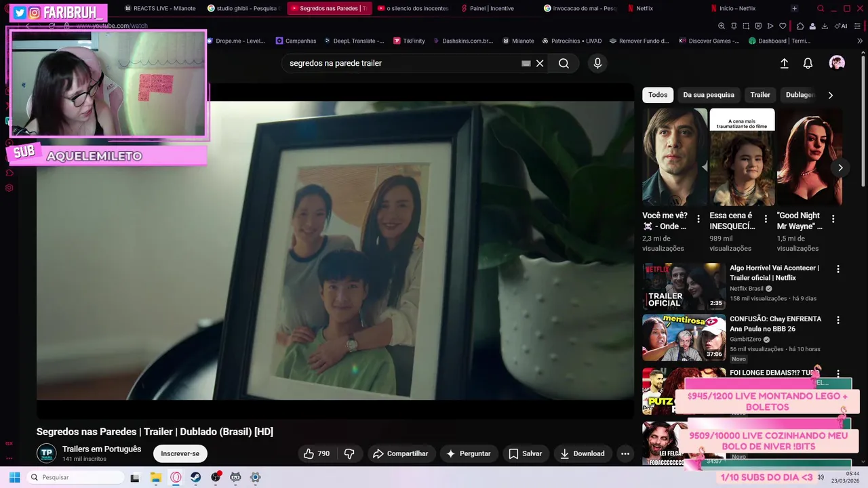
Task: Open 'Algo Horrível Vai Acontecer' trailer thumbnail
Action: (684, 286)
